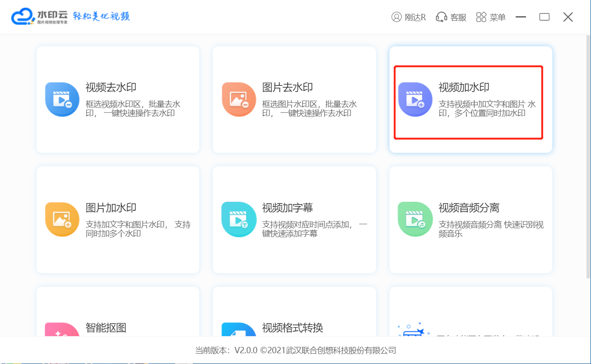591x364 pixels.
Task: Click description 框选视频水印区，批量去水印
Action: tap(133, 109)
